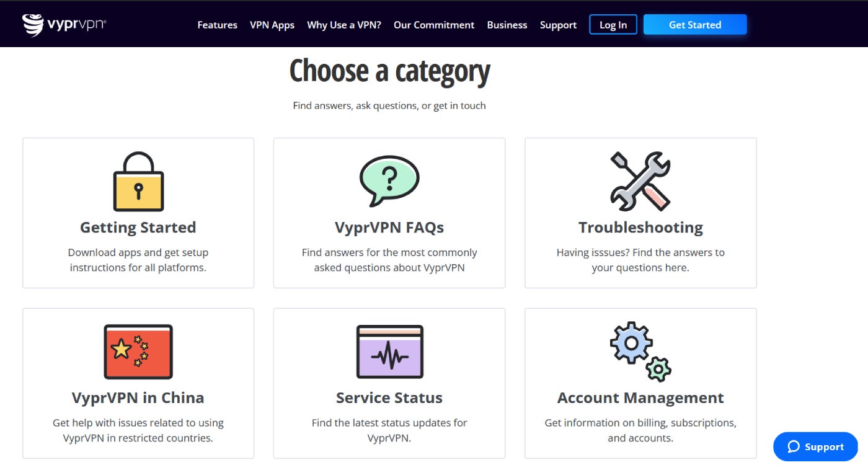Open the Service Status heading link
Viewport: 868px width, 470px height.
click(x=389, y=397)
